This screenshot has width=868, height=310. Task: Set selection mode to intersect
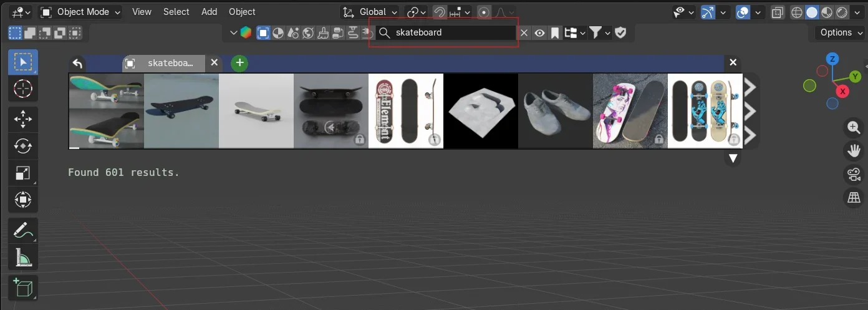coord(75,32)
